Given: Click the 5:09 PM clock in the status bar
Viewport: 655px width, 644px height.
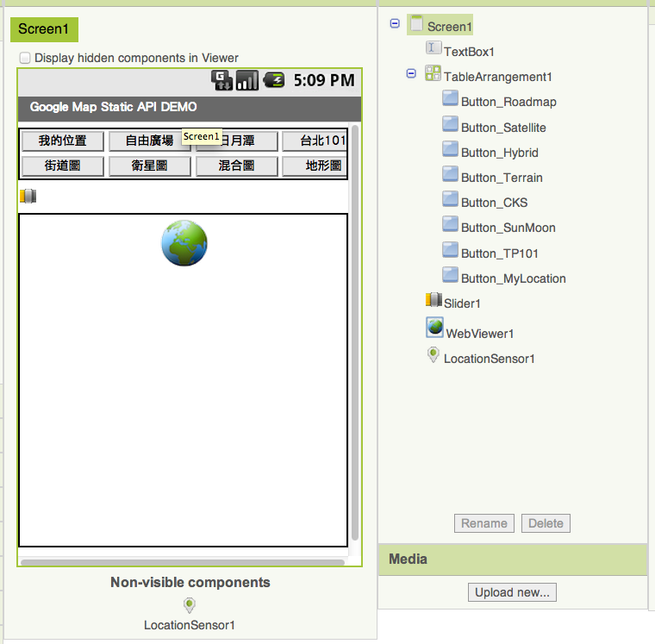Looking at the screenshot, I should pos(324,80).
